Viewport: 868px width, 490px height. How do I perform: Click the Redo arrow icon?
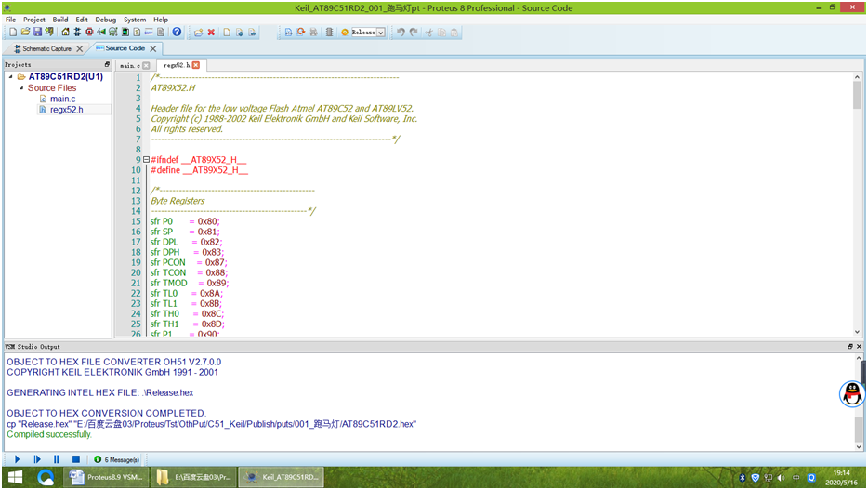point(414,33)
